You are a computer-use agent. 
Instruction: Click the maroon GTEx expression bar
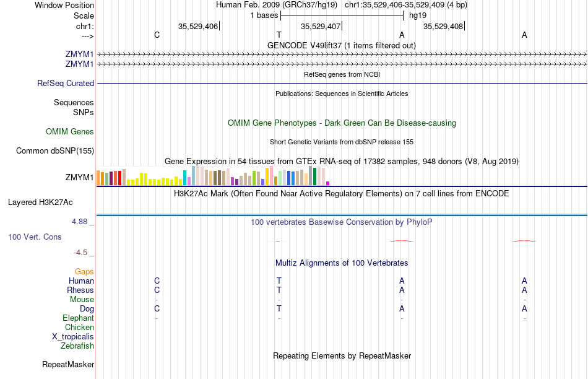(111, 178)
